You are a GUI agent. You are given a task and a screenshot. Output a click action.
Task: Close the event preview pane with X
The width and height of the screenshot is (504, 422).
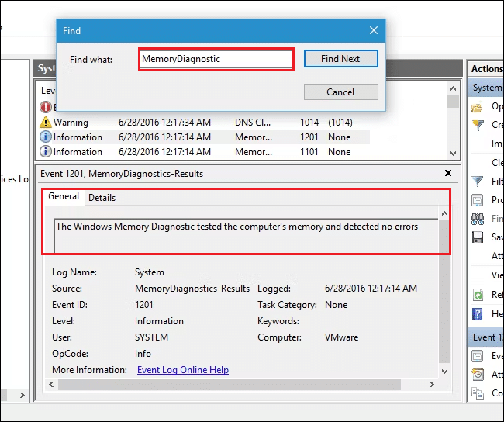coord(448,174)
